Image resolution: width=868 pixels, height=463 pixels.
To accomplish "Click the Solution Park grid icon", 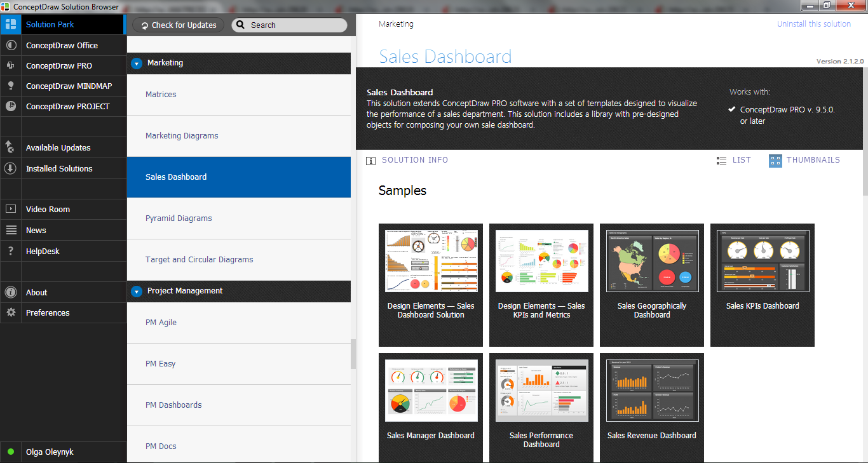I will (10, 25).
